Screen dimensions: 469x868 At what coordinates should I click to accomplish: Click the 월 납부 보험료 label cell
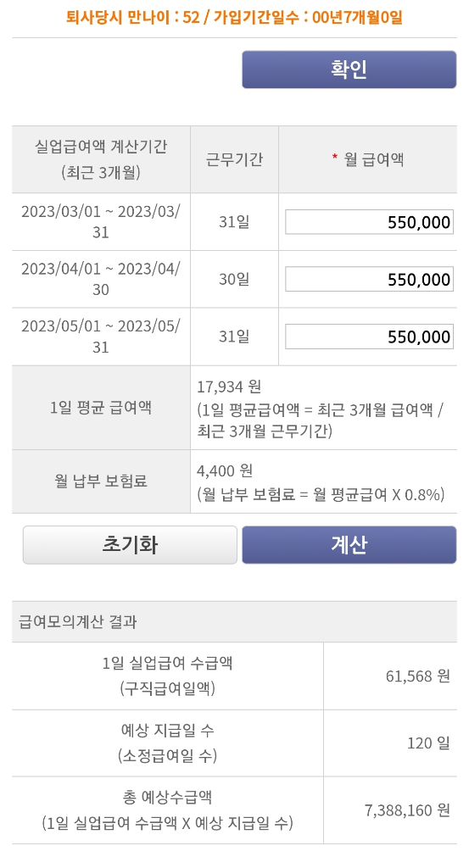(101, 481)
